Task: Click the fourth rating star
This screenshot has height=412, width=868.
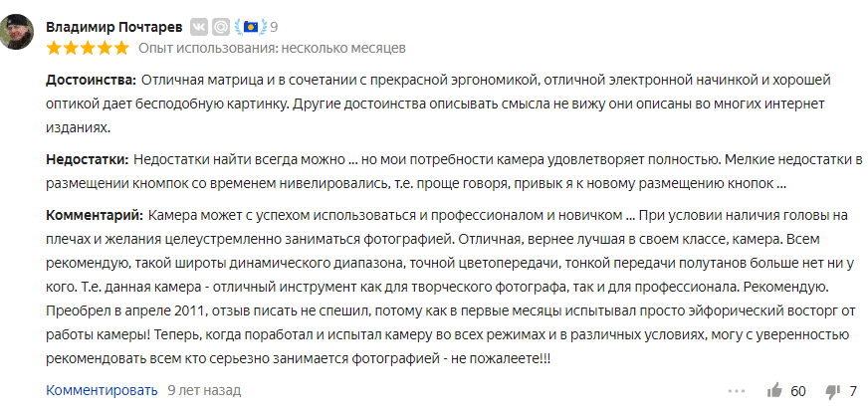Action: (105, 48)
